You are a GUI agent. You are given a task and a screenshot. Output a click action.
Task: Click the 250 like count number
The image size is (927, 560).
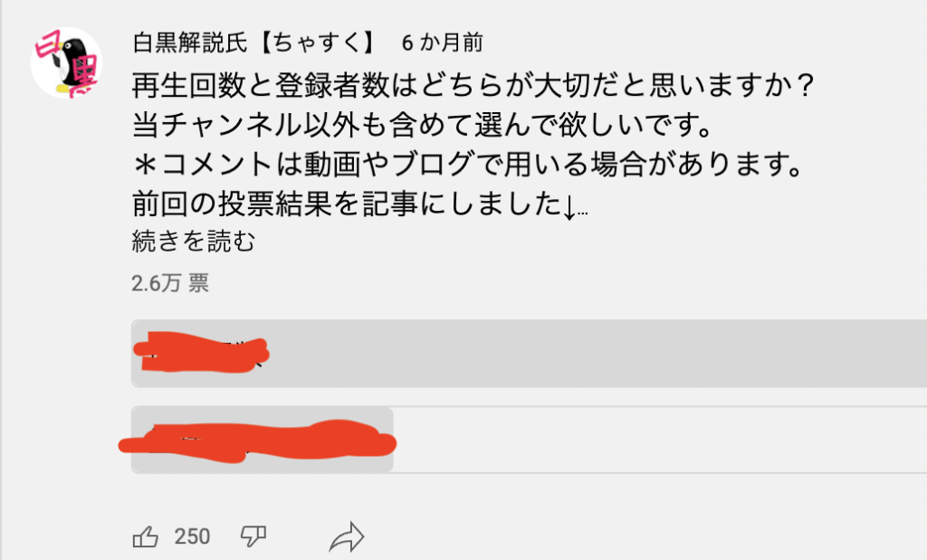tap(192, 536)
